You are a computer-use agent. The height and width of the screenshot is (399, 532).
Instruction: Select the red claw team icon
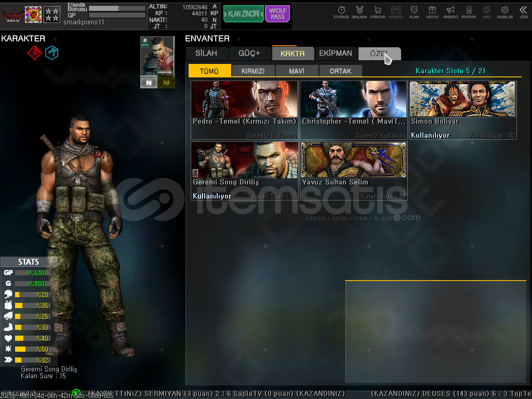tap(34, 52)
